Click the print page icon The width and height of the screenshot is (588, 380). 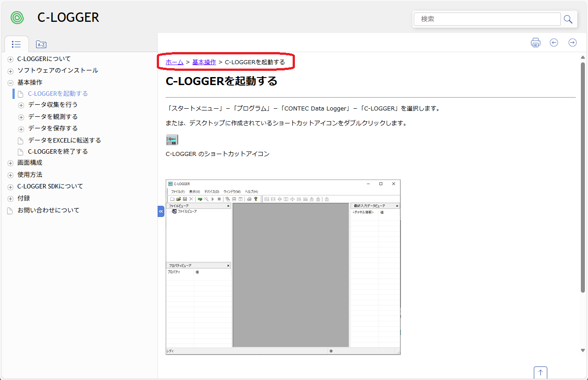point(535,43)
